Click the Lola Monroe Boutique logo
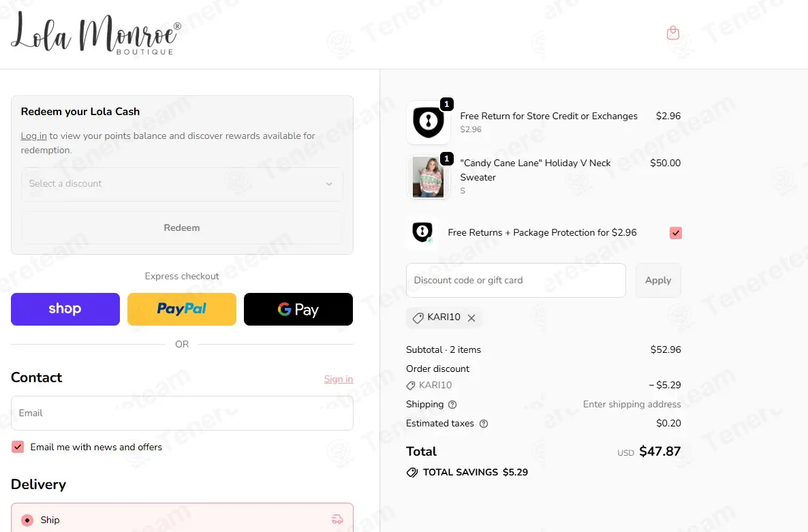This screenshot has height=532, width=808. (x=96, y=33)
